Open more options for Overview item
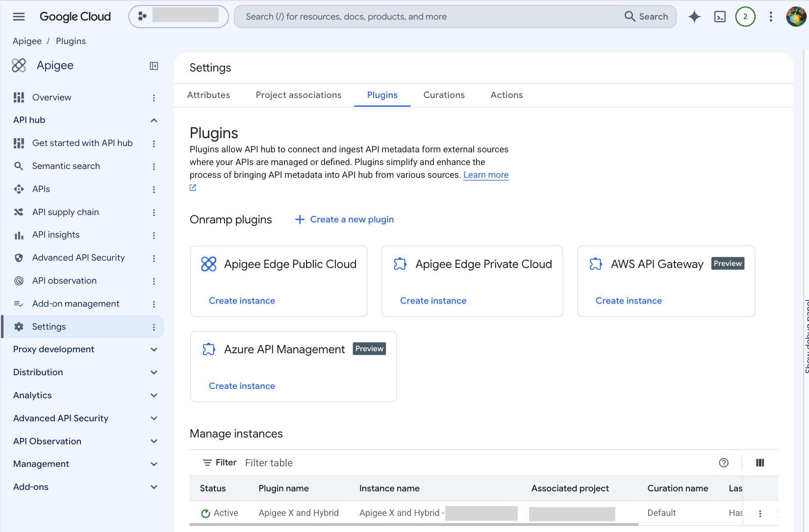Viewport: 809px width, 532px height. [154, 97]
